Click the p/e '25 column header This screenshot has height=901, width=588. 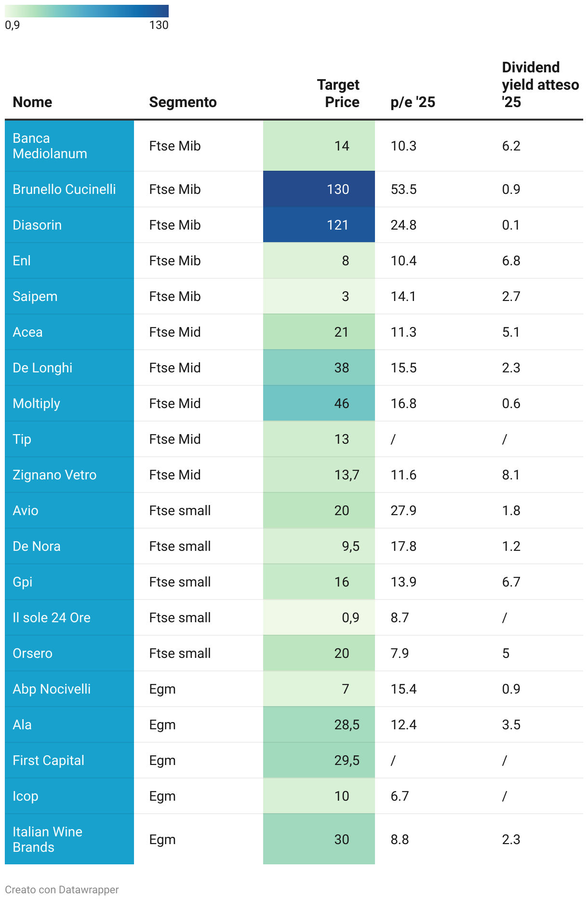[x=413, y=102]
